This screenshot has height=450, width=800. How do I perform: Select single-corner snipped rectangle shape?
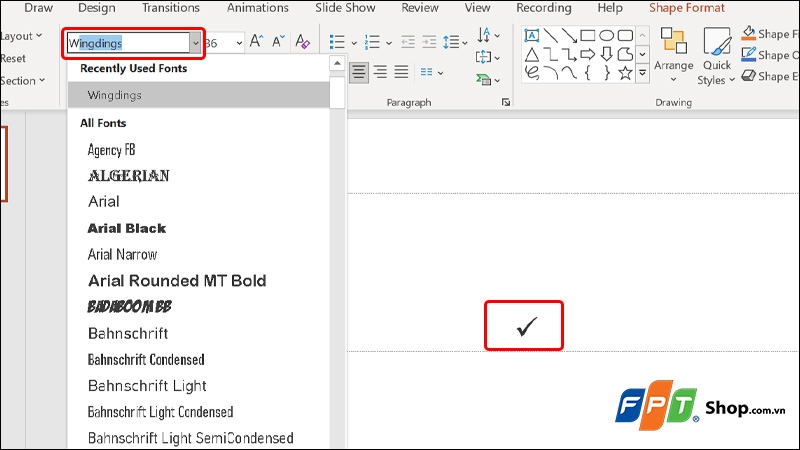(625, 54)
